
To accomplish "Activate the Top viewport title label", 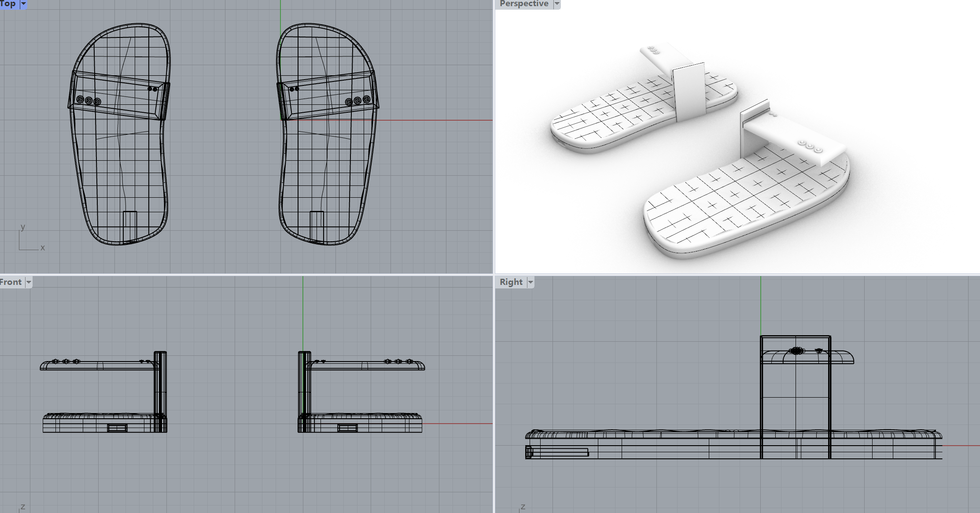I will tap(8, 4).
